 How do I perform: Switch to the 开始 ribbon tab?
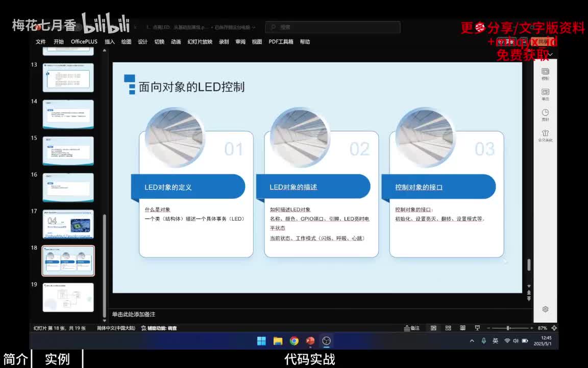coord(59,42)
